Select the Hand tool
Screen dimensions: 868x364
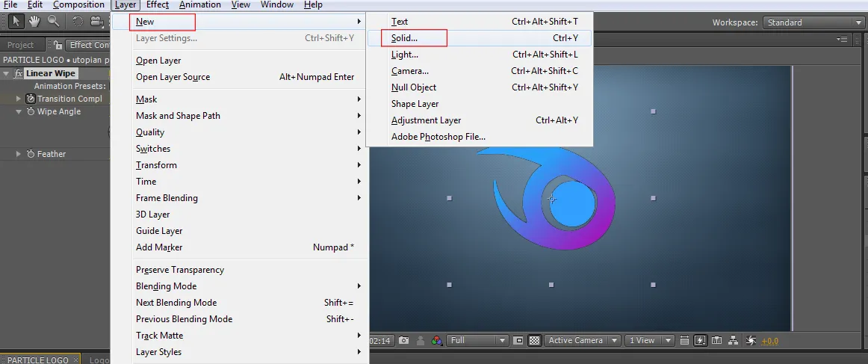[34, 22]
